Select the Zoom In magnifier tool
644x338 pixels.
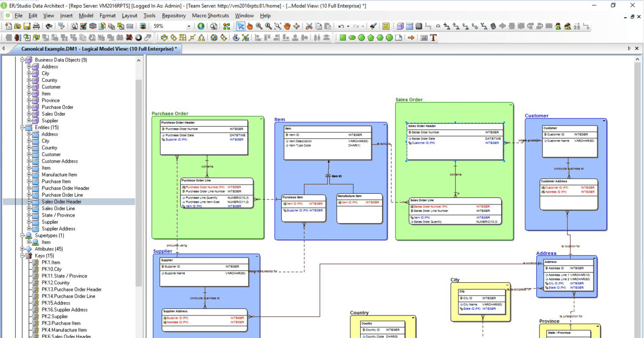coord(258,26)
